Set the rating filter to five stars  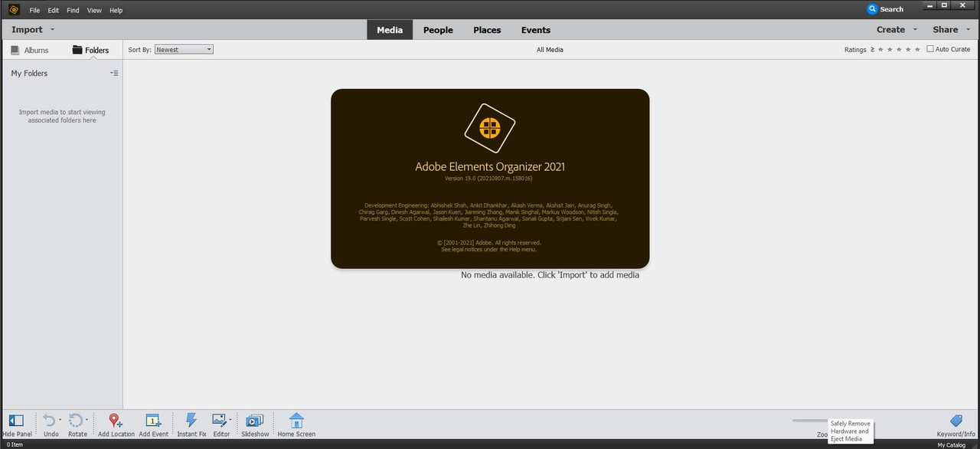tap(918, 49)
